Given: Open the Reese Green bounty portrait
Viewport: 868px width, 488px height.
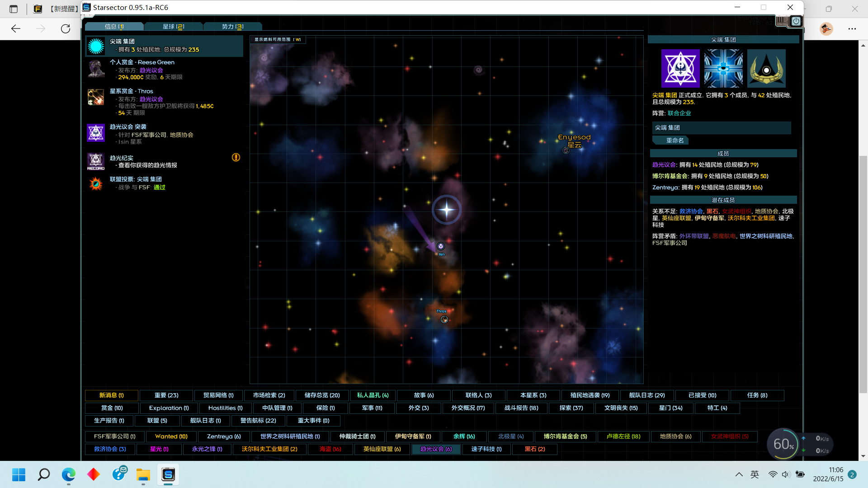Looking at the screenshot, I should pos(96,69).
